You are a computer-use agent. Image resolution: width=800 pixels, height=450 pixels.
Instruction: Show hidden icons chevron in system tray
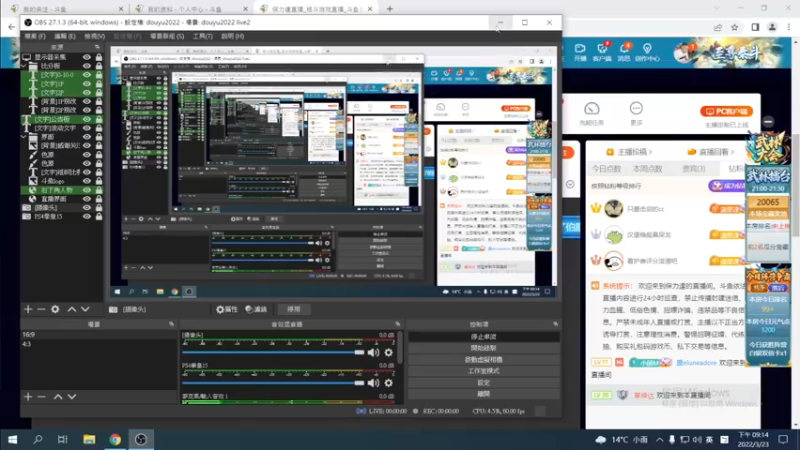[660, 439]
